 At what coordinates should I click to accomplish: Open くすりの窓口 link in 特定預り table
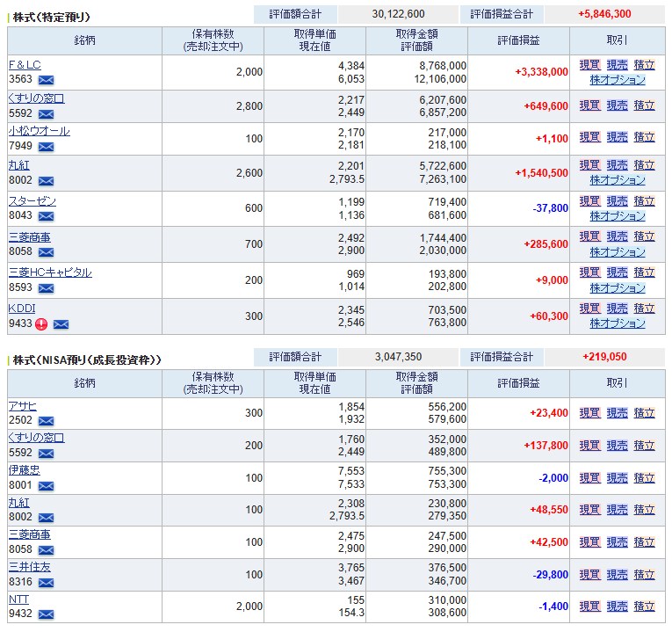point(36,98)
